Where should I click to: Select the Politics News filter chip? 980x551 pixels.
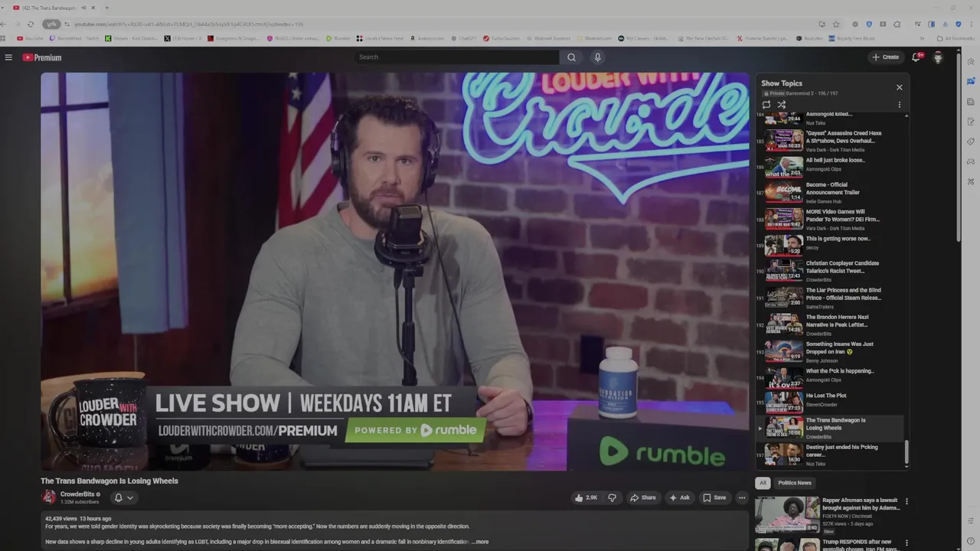point(795,483)
